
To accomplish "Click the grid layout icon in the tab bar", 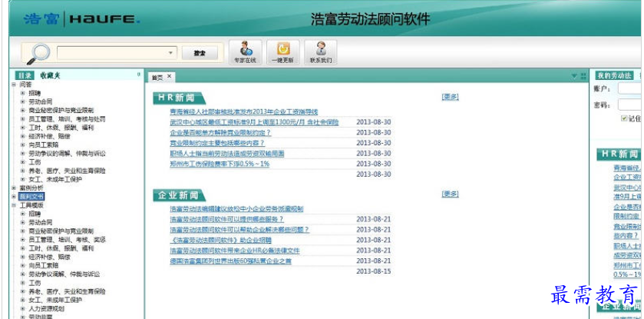I will [x=583, y=76].
